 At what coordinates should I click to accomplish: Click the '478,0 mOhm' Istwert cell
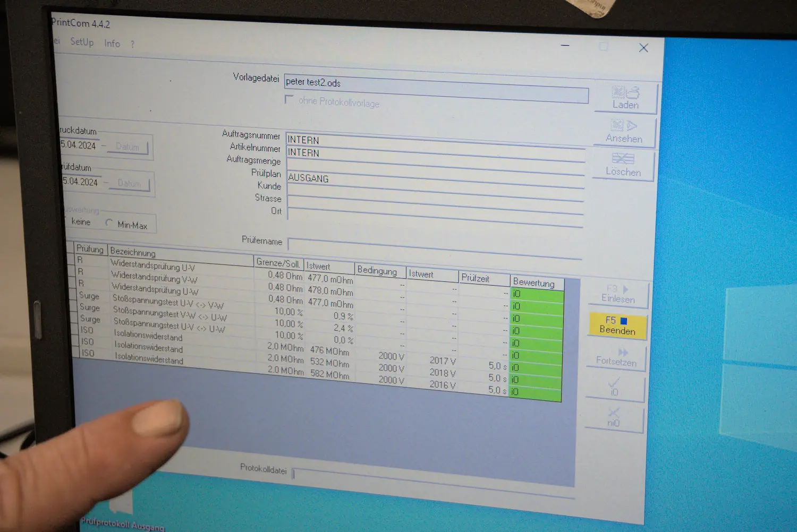coord(330,291)
